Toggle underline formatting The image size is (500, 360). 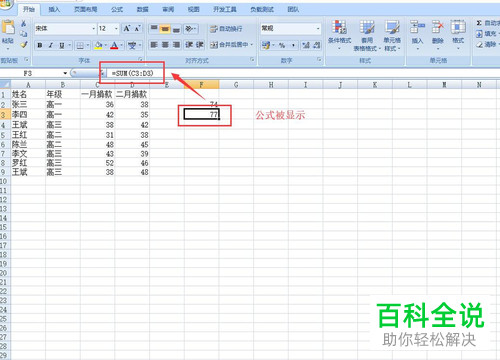point(62,45)
